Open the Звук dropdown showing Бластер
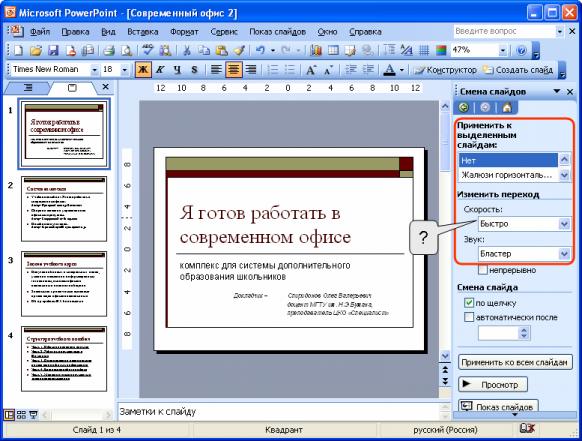Image resolution: width=582 pixels, height=441 pixels. pos(524,254)
